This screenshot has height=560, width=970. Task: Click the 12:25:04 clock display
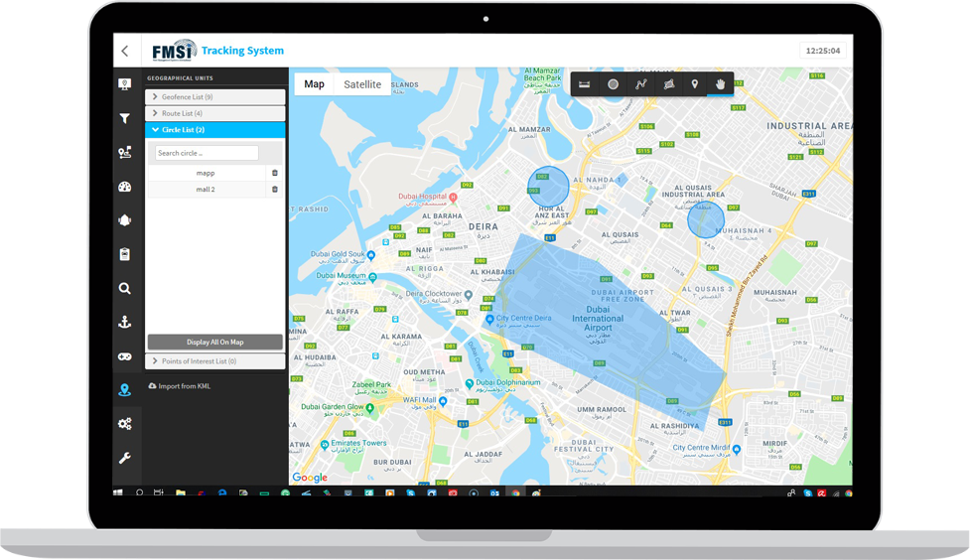[823, 51]
